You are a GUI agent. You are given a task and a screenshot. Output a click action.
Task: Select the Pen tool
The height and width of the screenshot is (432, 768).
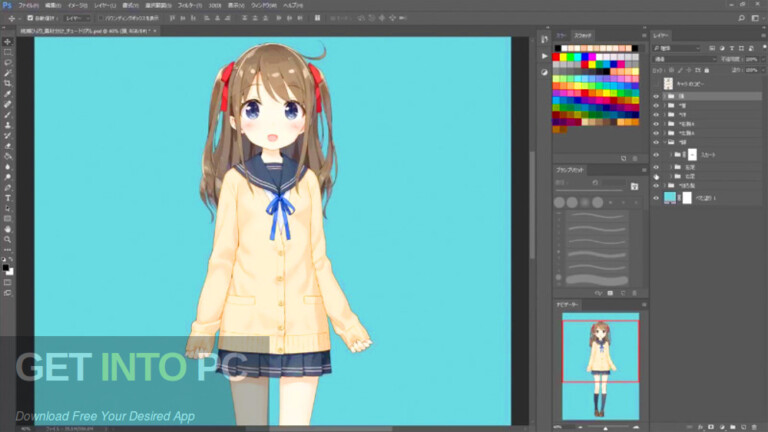7,188
